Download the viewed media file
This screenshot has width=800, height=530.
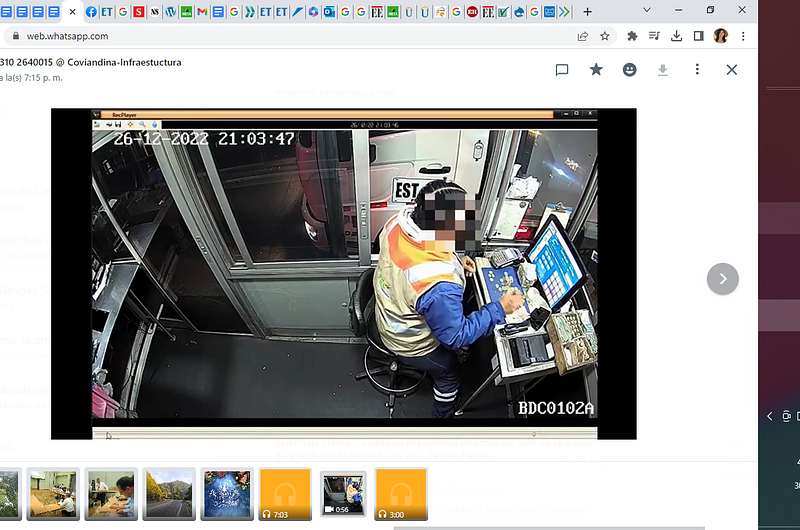(663, 70)
